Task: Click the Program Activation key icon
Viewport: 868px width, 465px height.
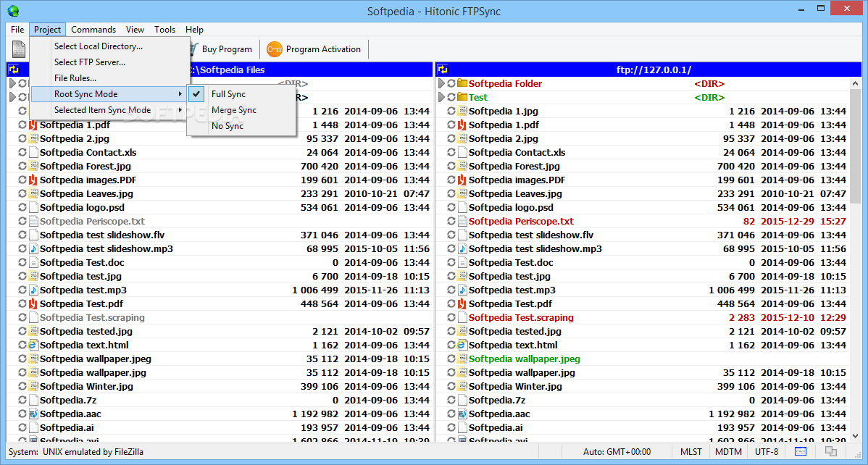Action: [275, 49]
